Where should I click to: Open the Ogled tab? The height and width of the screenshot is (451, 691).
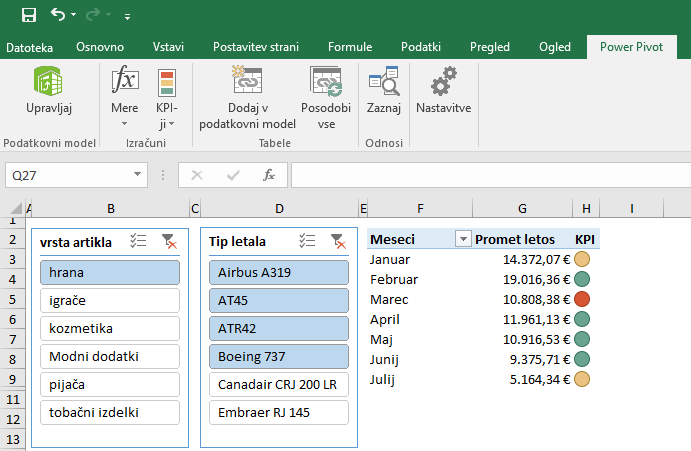tap(555, 47)
